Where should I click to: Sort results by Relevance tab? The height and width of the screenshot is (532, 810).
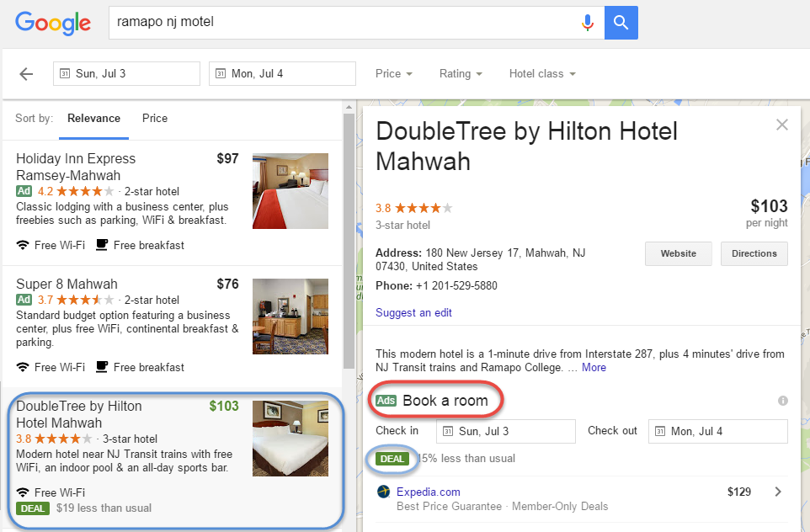(x=93, y=119)
